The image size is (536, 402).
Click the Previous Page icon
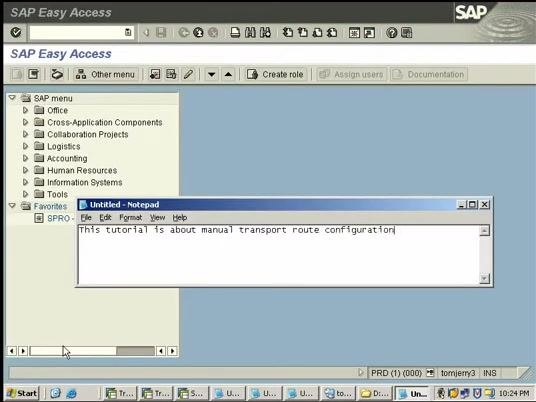click(x=303, y=33)
